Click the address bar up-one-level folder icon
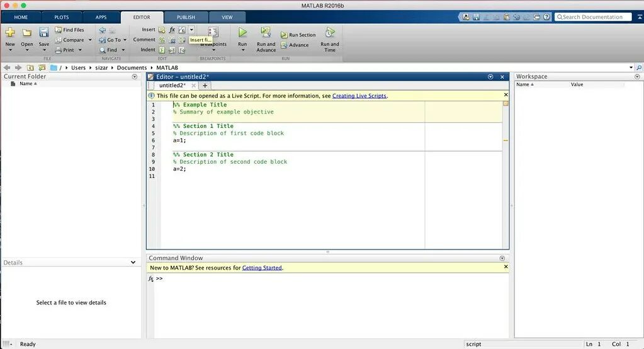Viewport: 644px width, 349px height. click(30, 67)
